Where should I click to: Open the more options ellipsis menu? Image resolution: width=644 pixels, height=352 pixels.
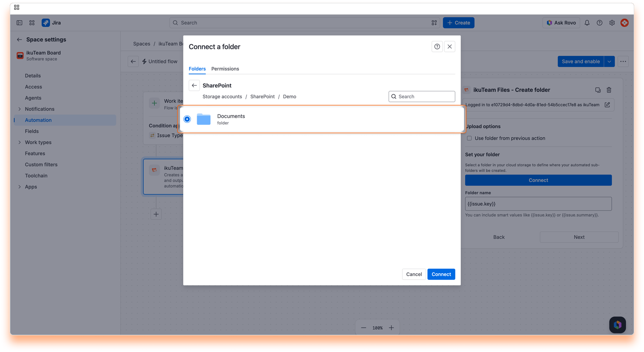tap(623, 61)
